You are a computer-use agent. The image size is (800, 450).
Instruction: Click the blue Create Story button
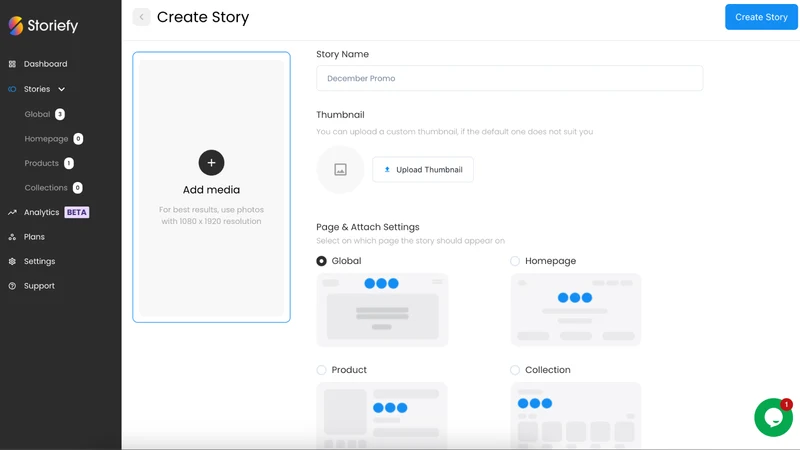point(761,17)
